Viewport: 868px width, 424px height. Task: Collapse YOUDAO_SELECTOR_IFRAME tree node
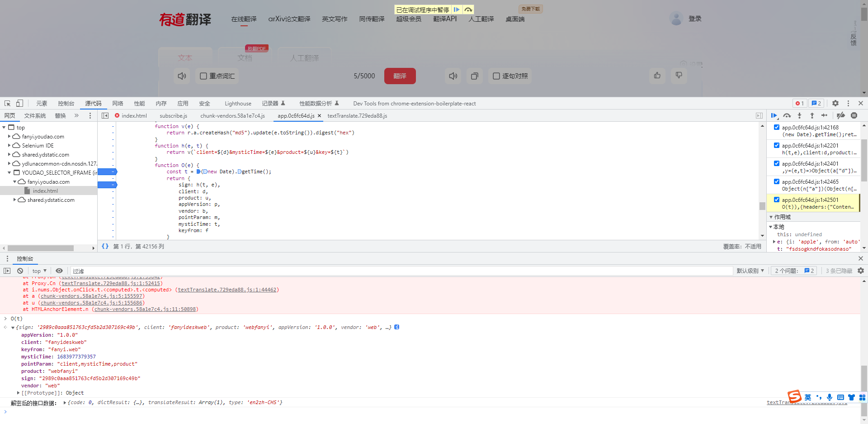9,172
